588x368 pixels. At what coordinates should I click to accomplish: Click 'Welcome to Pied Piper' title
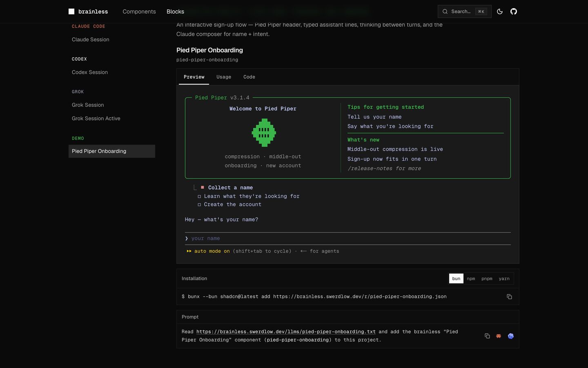(x=263, y=109)
